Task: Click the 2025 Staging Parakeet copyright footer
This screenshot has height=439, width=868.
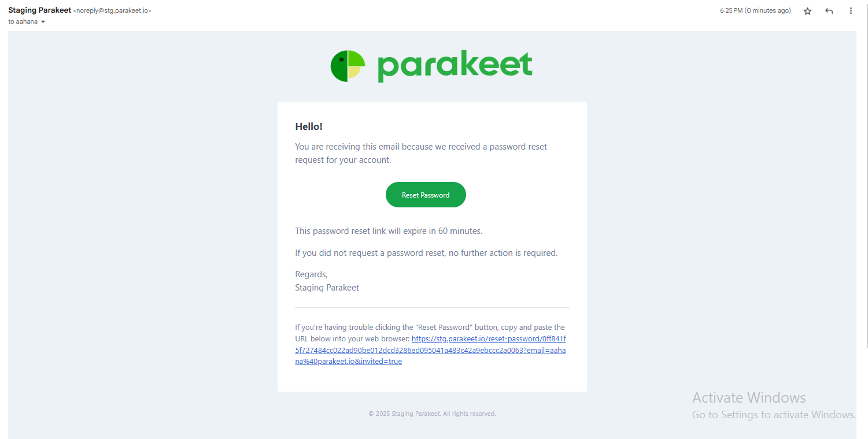Action: (432, 414)
